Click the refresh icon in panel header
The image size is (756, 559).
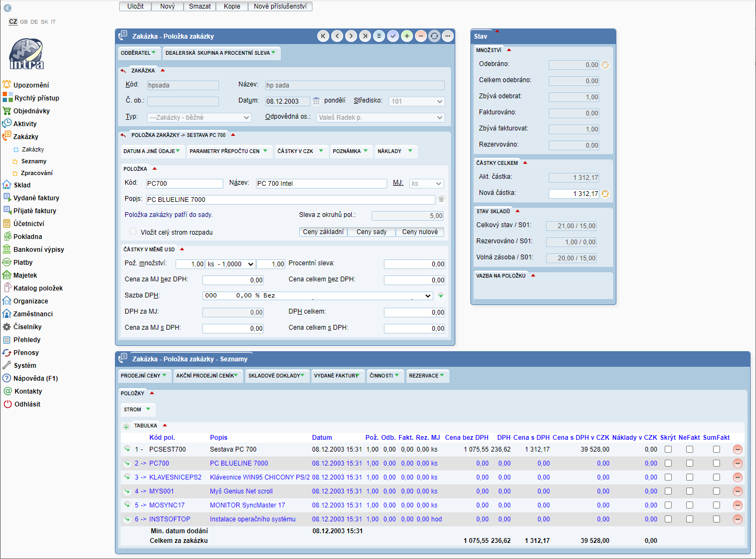click(434, 36)
